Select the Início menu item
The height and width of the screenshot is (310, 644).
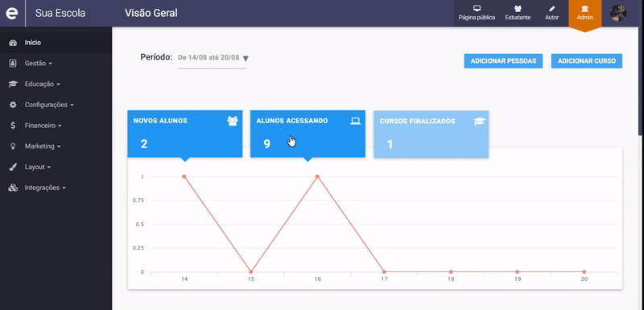pyautogui.click(x=56, y=43)
